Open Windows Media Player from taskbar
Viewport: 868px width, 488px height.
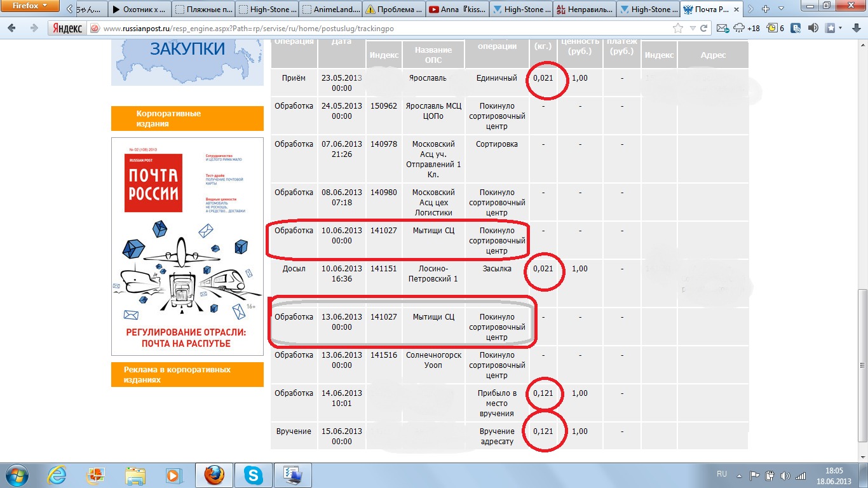tap(172, 475)
